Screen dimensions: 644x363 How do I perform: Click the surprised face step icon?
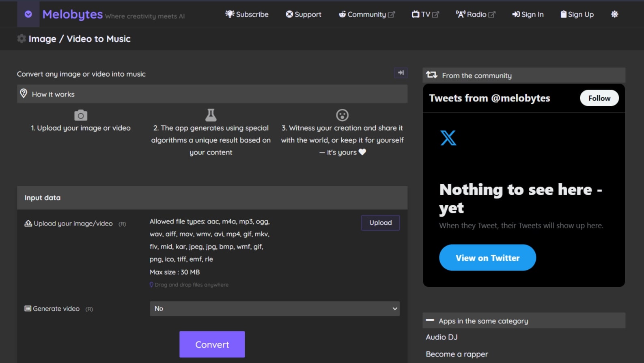[x=342, y=115]
